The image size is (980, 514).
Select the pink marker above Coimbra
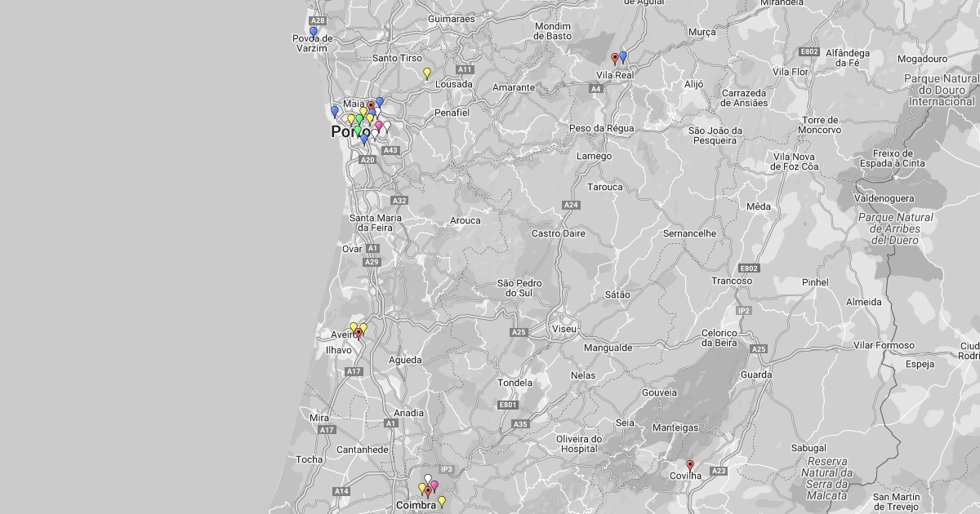(x=434, y=485)
